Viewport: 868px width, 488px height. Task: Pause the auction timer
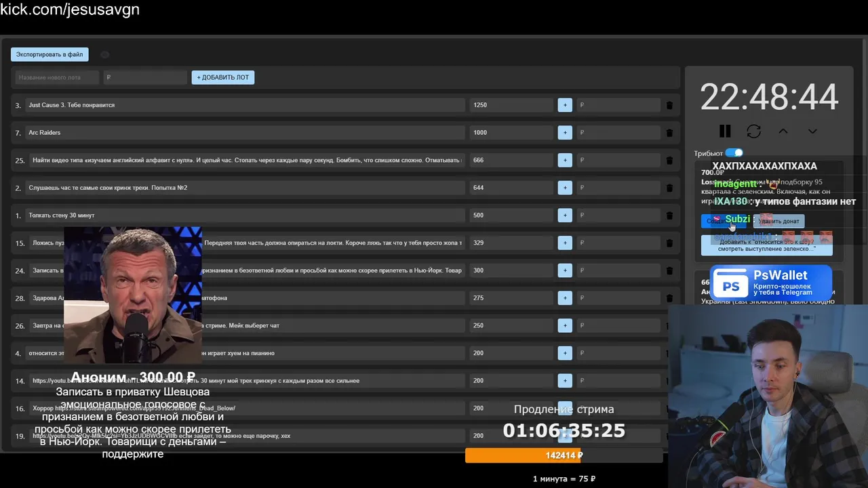(725, 131)
